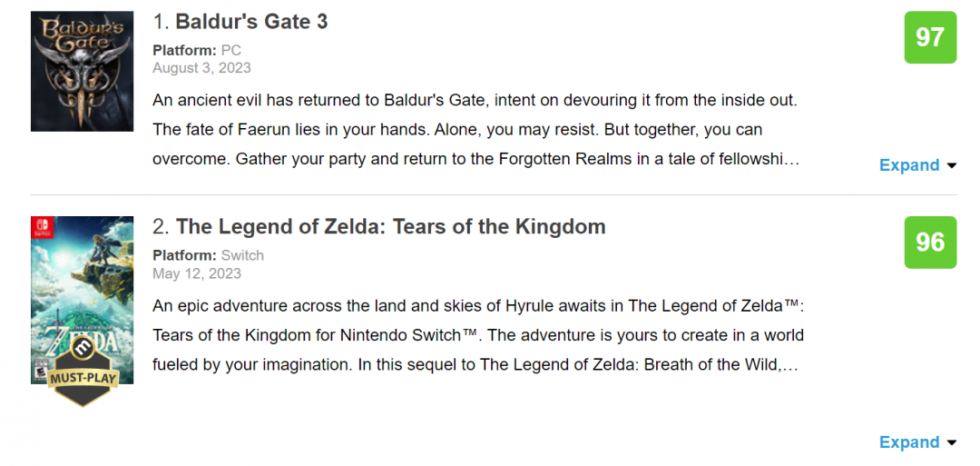Click the arrow beside Zelda's Expand link
Viewport: 980px width, 466px height.
951,443
